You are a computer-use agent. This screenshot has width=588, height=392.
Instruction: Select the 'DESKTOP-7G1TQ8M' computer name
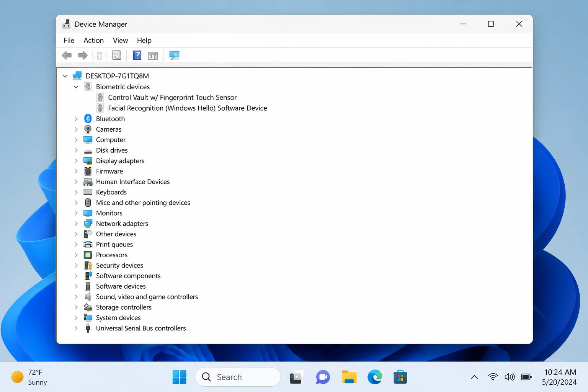(x=117, y=76)
